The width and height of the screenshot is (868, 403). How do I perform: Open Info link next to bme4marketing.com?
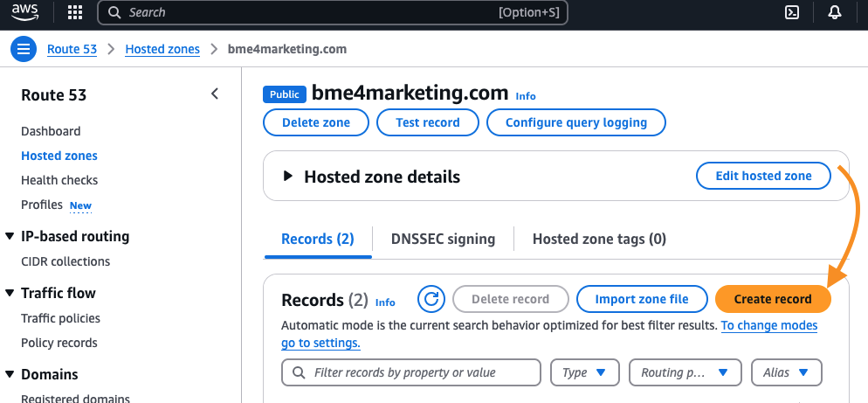pos(526,96)
